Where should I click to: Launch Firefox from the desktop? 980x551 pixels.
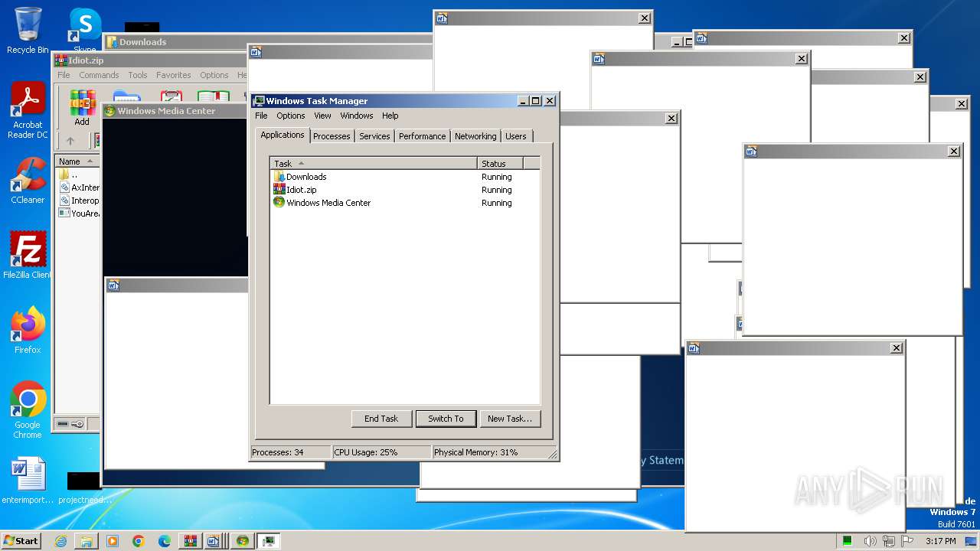[x=28, y=331]
